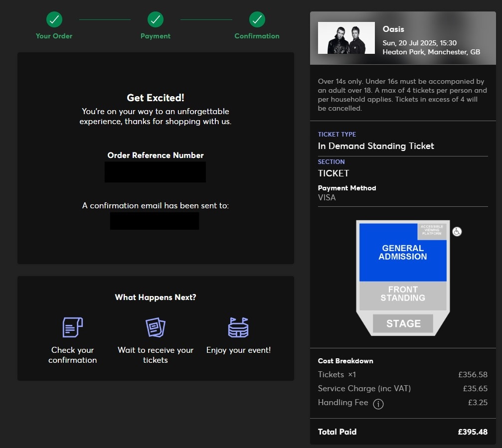The height and width of the screenshot is (448, 502).
Task: Click the Stage block on venue map
Action: point(403,323)
